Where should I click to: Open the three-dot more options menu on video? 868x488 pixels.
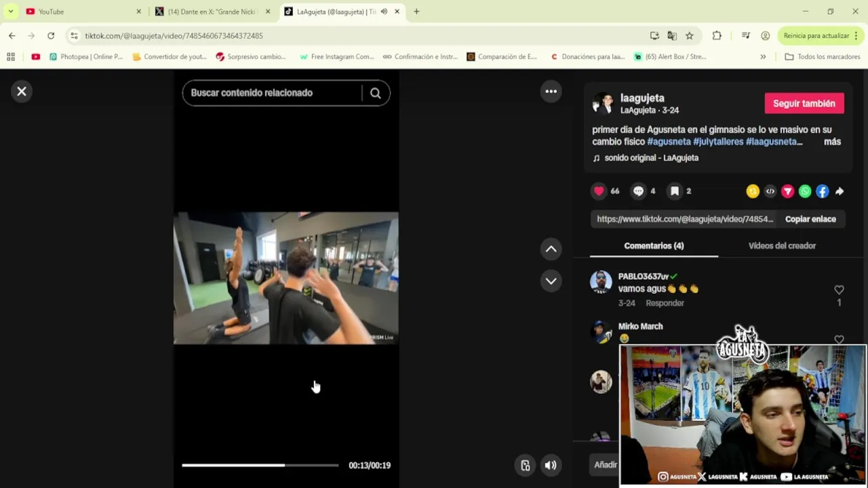(551, 91)
